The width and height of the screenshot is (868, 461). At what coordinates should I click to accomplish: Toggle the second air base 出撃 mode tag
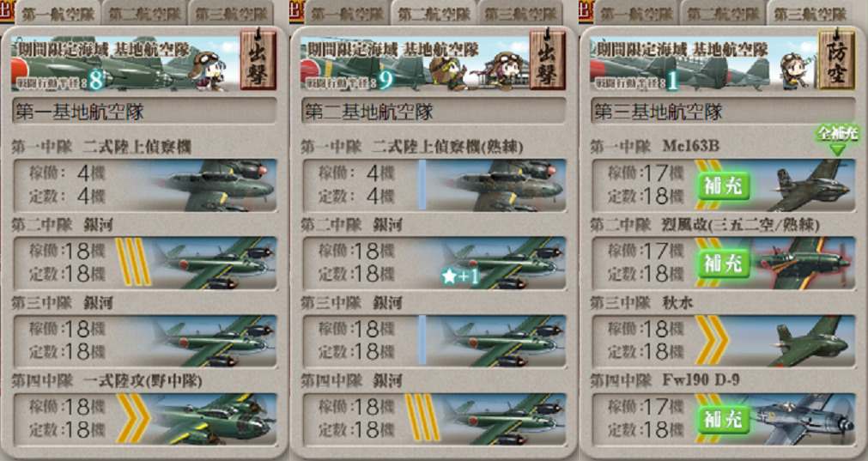[x=548, y=60]
